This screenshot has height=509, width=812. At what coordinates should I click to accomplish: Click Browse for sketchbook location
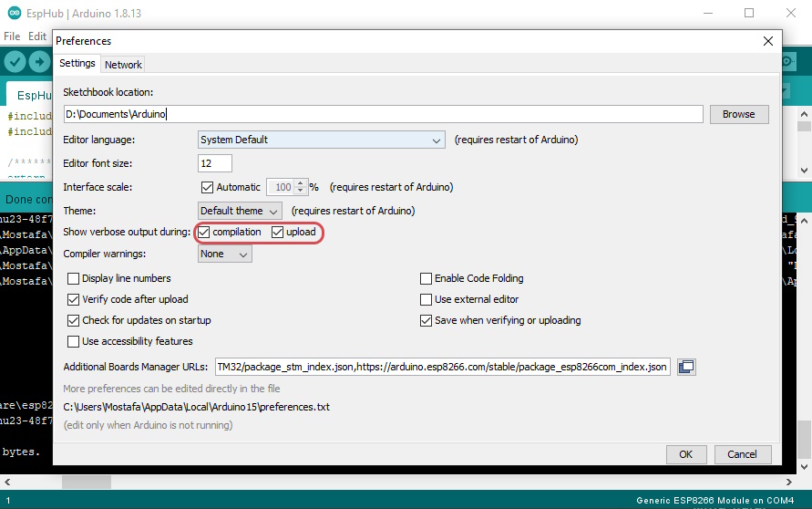click(x=739, y=114)
